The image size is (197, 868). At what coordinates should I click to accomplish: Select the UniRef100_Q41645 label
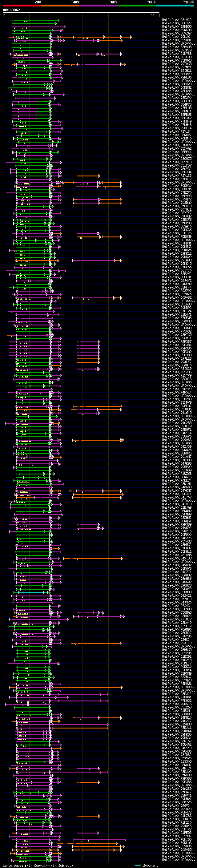[177, 413]
